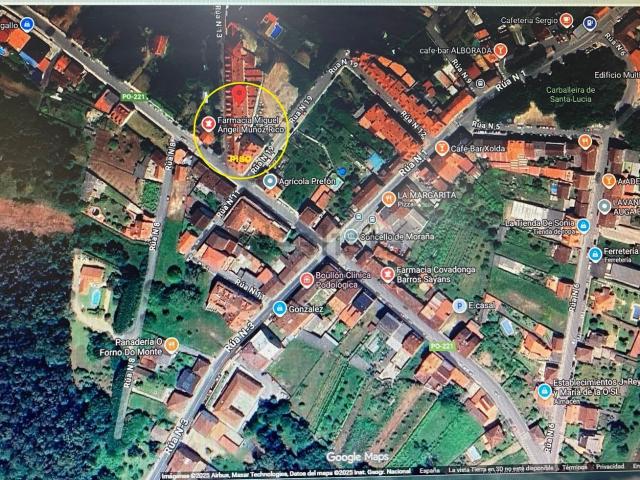The height and width of the screenshot is (480, 640).
Task: Select the Cafeteria Sergio text label
Action: pyautogui.click(x=529, y=20)
